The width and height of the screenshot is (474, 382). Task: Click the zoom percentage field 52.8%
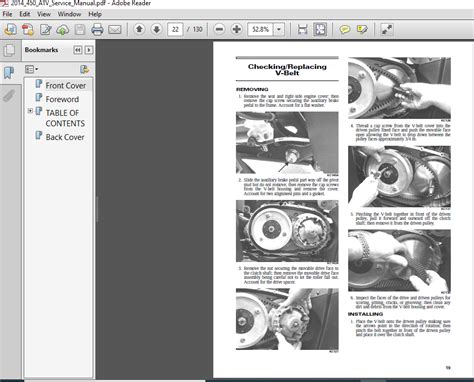(260, 29)
